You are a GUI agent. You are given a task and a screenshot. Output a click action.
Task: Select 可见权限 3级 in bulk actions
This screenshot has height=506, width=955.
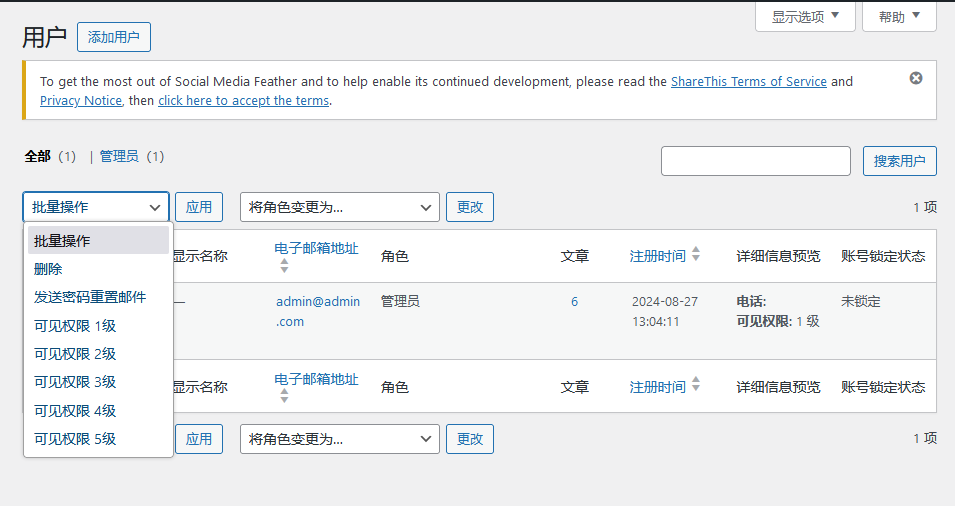point(98,382)
